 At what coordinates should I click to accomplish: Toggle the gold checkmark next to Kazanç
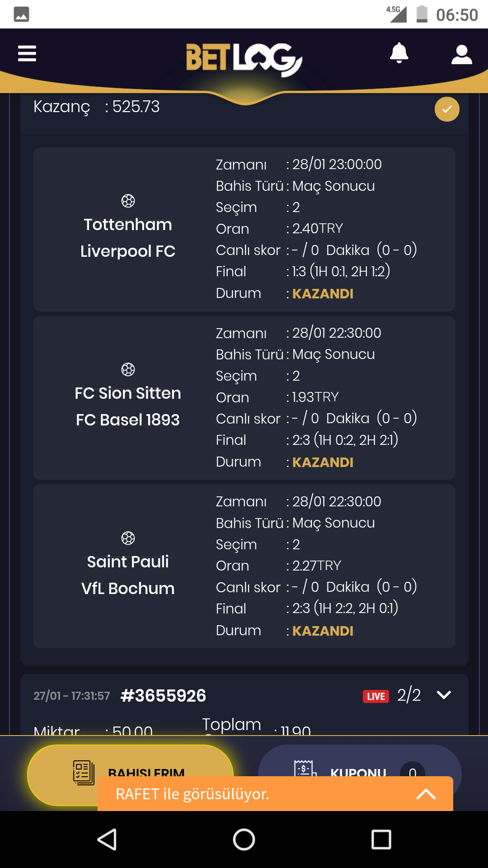click(447, 109)
